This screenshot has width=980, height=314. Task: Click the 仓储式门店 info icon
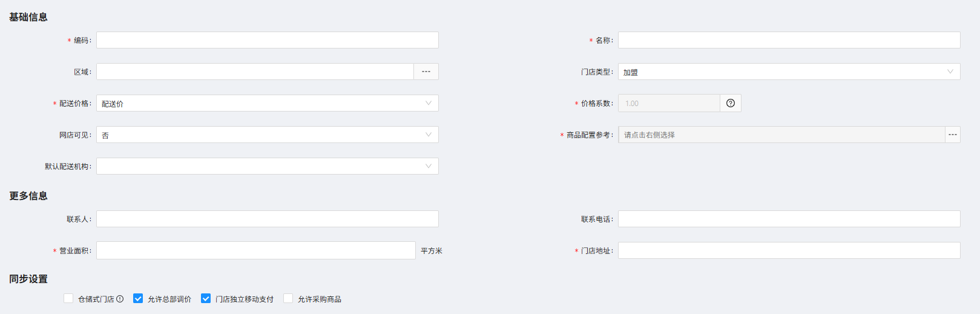pos(120,299)
